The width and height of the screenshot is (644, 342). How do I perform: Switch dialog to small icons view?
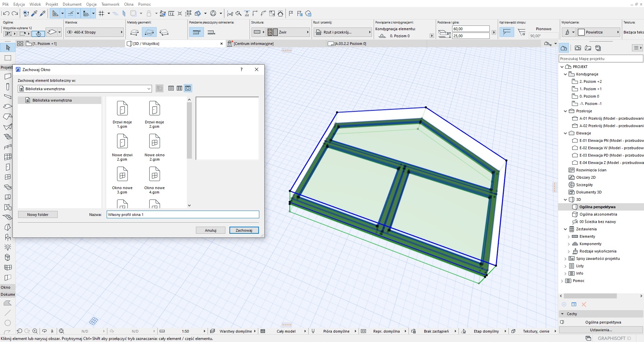(179, 88)
